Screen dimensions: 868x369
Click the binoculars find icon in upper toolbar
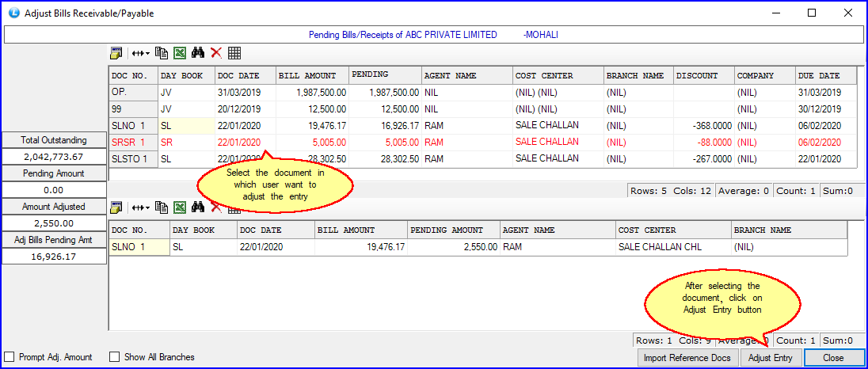(198, 53)
